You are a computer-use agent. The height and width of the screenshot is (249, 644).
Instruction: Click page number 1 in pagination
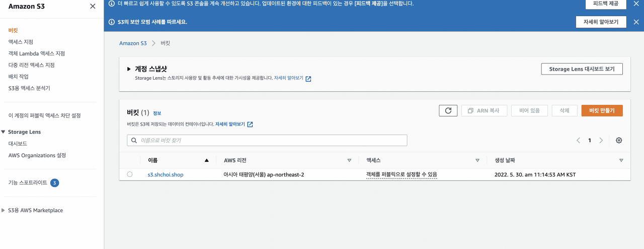(x=590, y=141)
